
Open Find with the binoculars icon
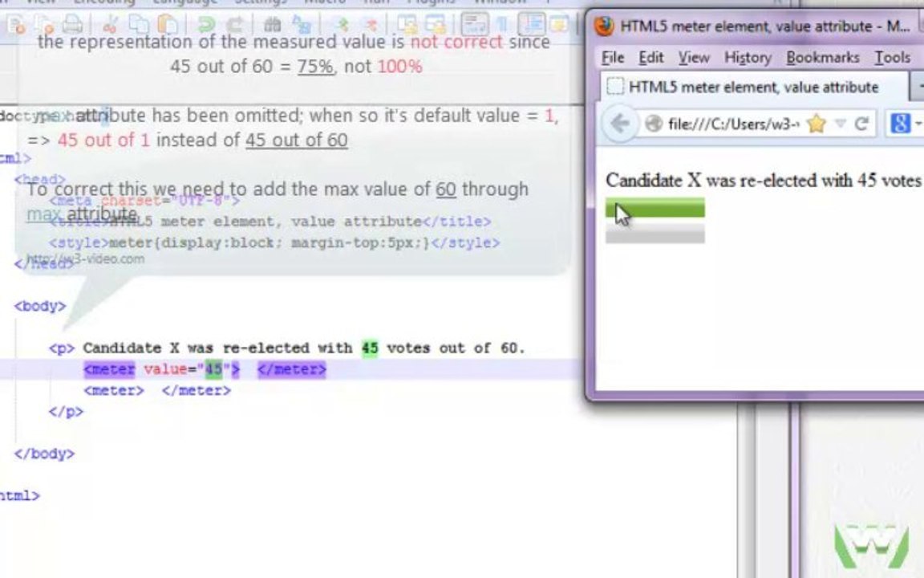point(272,24)
